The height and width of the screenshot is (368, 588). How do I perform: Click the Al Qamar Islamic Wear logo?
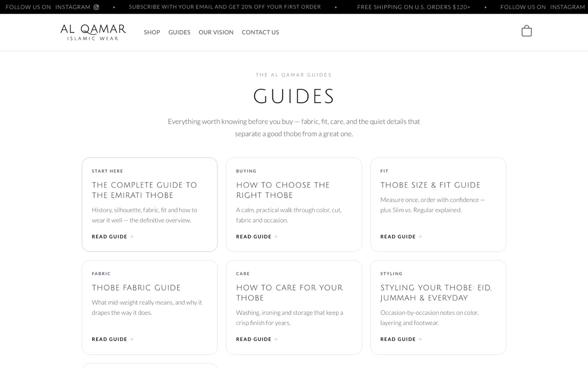click(93, 32)
